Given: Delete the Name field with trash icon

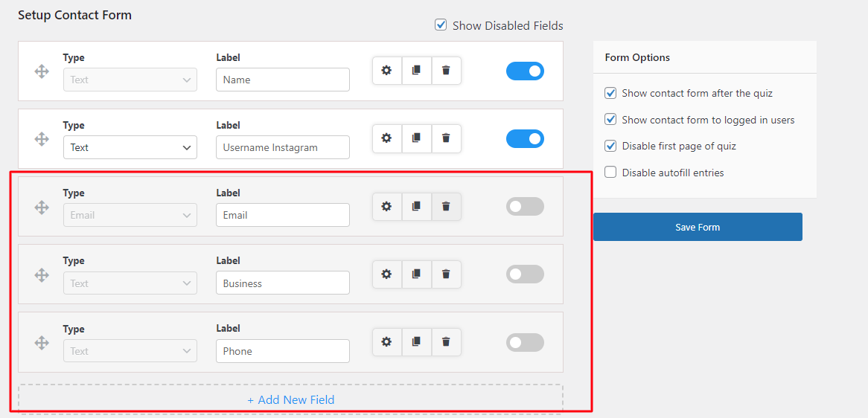Looking at the screenshot, I should 446,71.
